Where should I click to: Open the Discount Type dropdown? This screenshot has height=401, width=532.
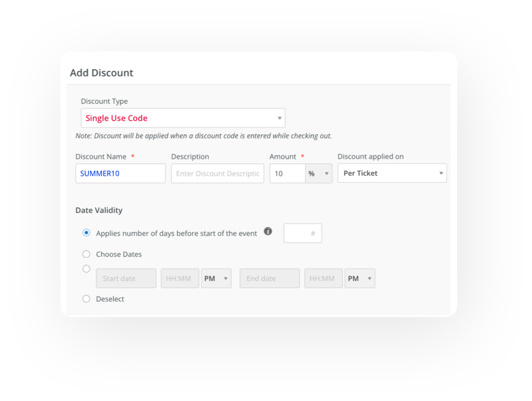(x=183, y=118)
